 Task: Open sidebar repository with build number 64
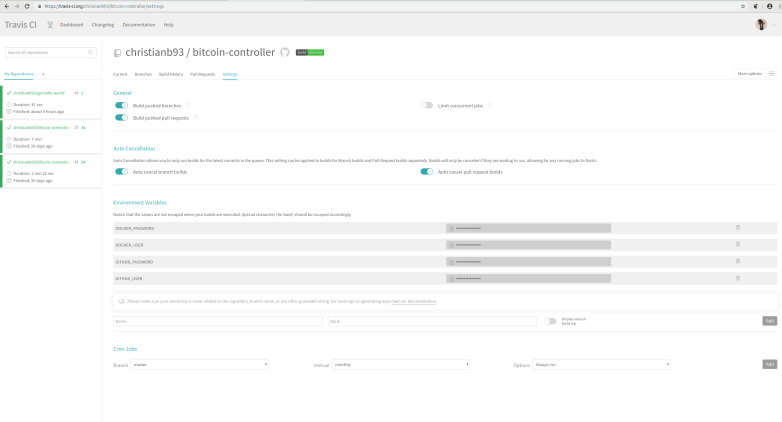[41, 162]
